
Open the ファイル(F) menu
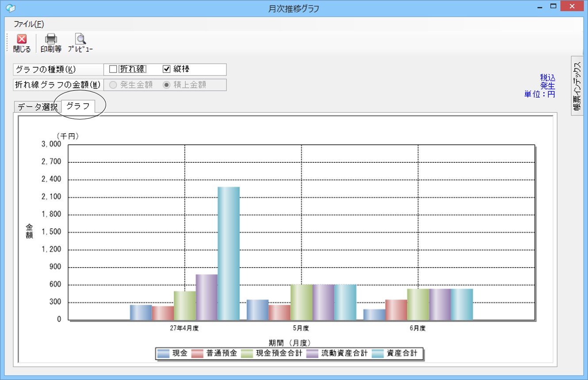pos(29,24)
